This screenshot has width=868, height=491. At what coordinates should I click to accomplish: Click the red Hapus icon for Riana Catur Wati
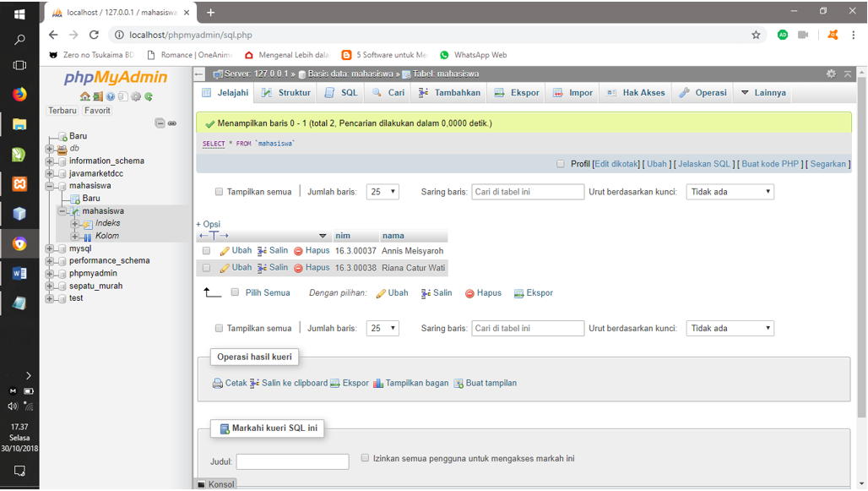click(300, 266)
